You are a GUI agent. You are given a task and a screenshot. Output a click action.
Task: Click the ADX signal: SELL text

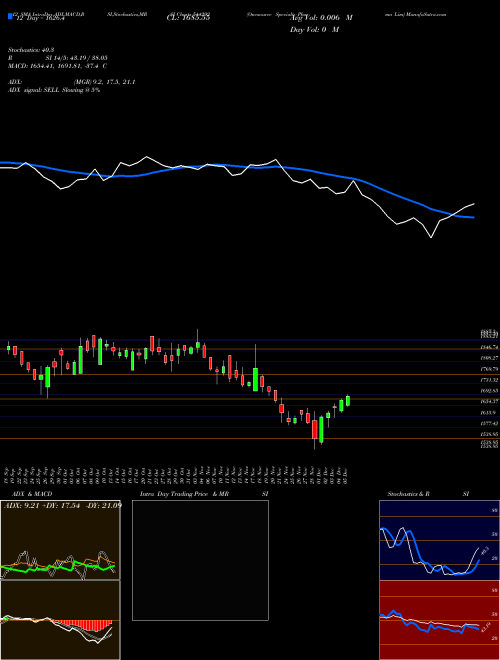54,90
